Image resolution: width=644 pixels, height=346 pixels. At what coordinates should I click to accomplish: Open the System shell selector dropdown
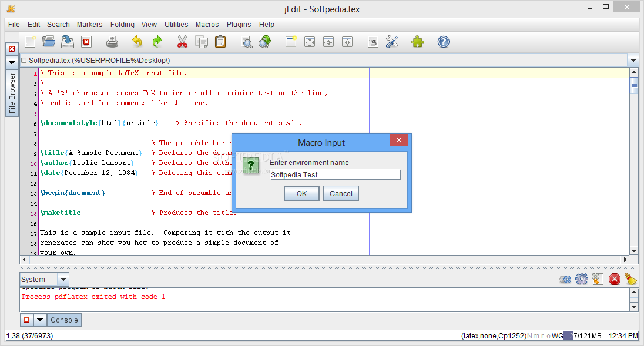pyautogui.click(x=63, y=280)
